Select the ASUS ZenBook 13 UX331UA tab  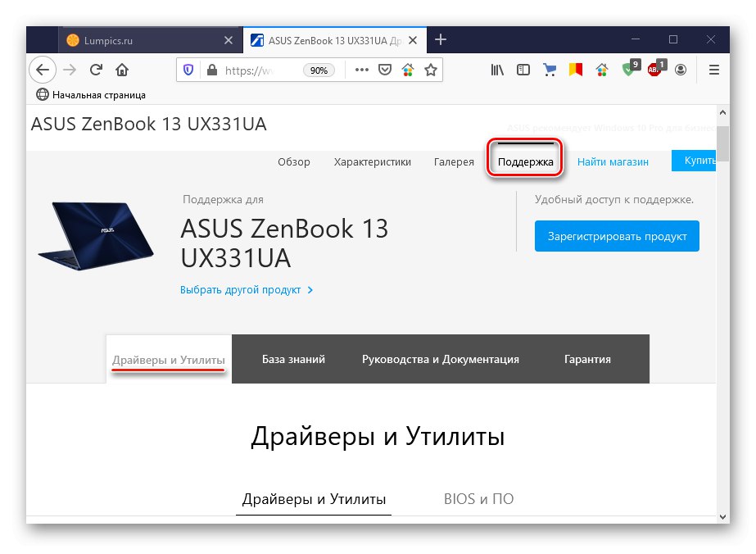click(x=335, y=40)
